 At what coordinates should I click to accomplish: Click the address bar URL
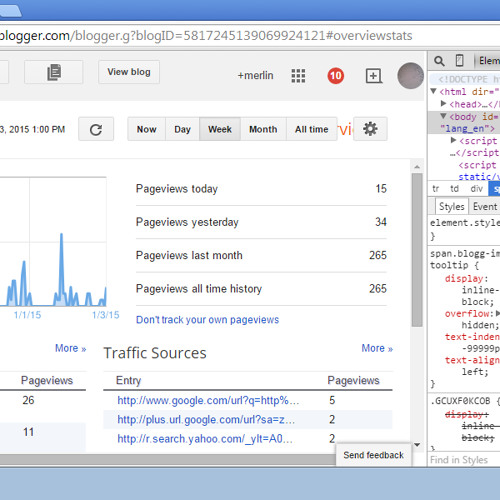pos(206,36)
